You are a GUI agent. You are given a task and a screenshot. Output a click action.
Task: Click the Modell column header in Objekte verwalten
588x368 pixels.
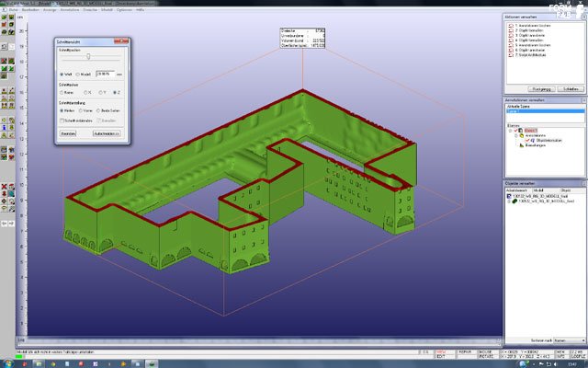(546, 190)
